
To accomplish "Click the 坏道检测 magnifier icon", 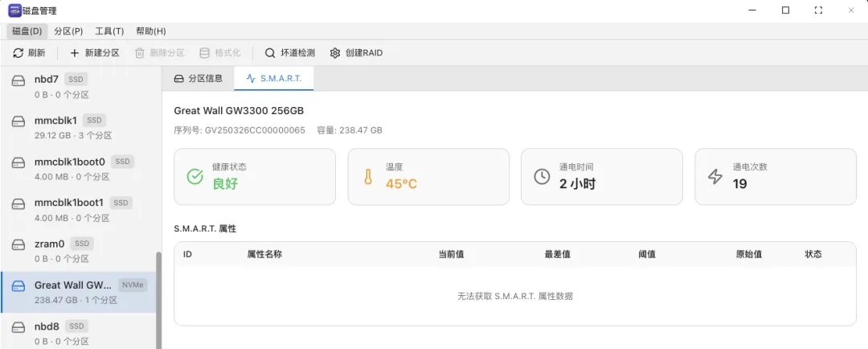I will tap(270, 53).
